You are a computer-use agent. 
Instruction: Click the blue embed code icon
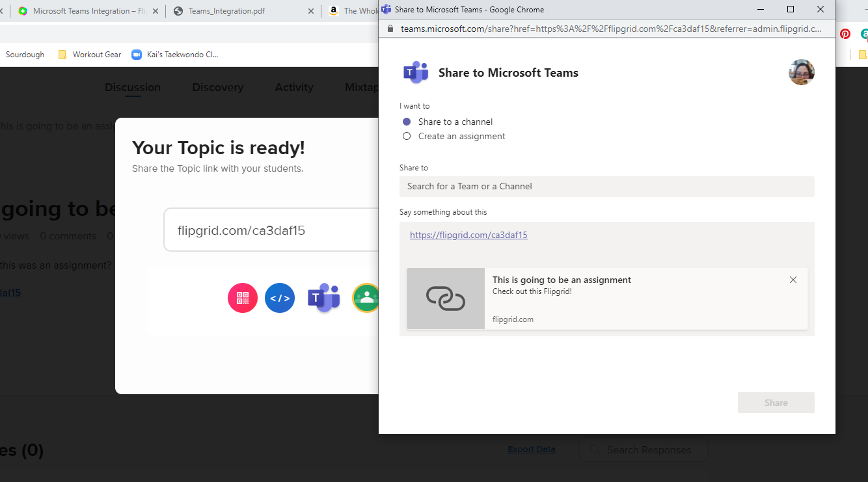tap(280, 298)
